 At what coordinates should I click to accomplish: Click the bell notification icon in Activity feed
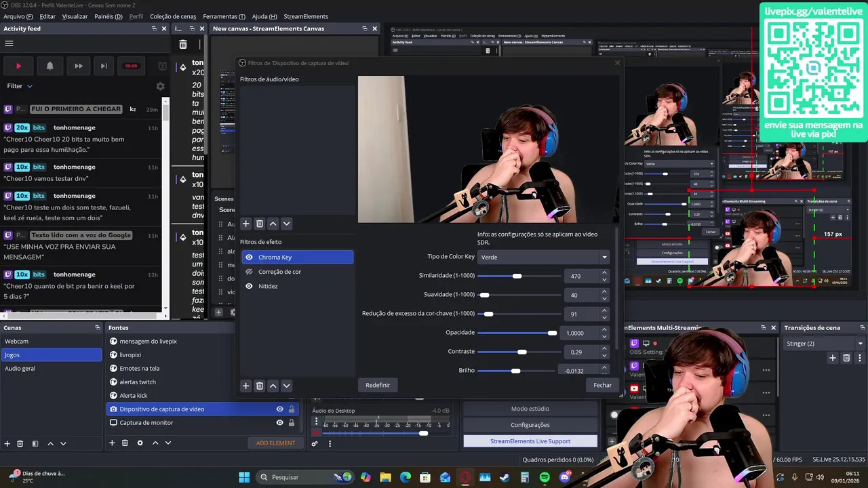[50, 66]
